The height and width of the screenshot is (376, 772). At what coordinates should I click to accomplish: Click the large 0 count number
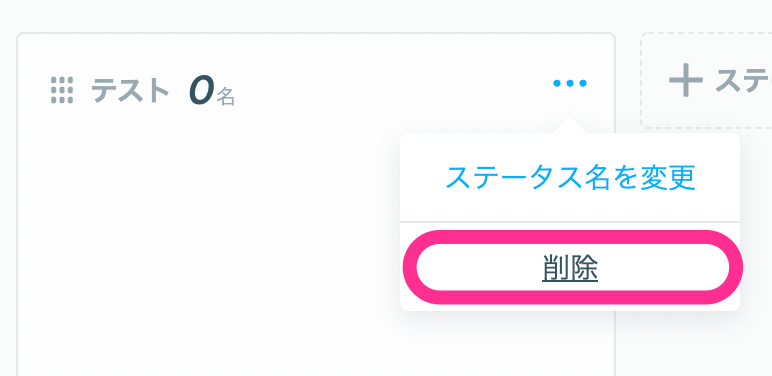pos(201,91)
